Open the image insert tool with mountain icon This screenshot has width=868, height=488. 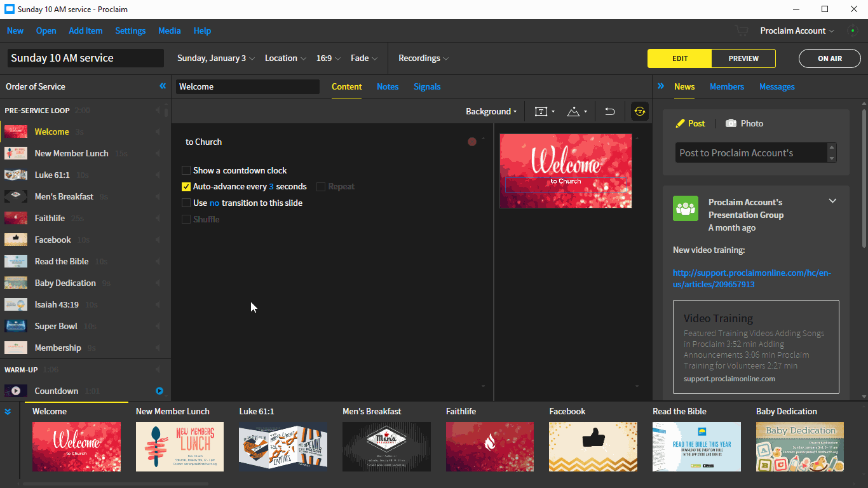577,111
